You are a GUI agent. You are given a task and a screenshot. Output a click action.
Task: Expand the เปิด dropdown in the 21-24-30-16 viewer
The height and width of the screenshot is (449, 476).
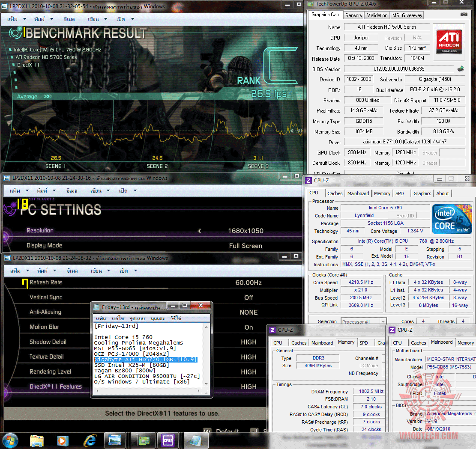coord(135,190)
